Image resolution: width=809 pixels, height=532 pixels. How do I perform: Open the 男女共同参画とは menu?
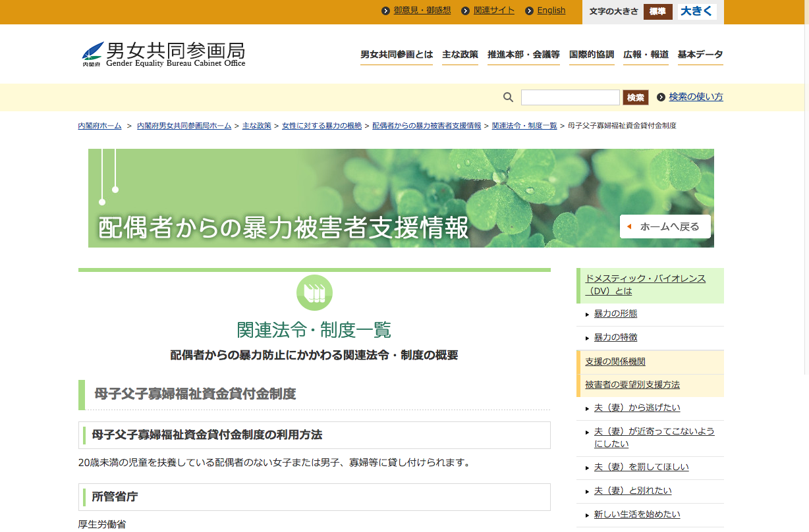(397, 55)
